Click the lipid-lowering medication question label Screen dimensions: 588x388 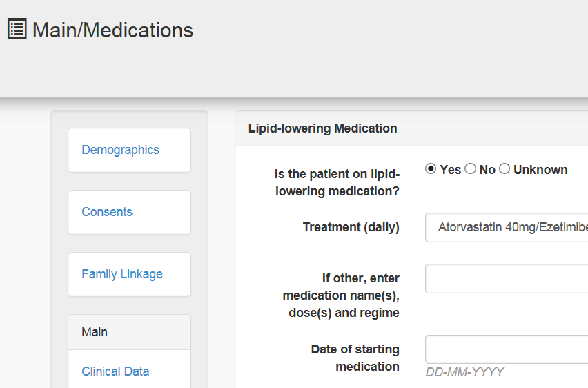coord(337,183)
